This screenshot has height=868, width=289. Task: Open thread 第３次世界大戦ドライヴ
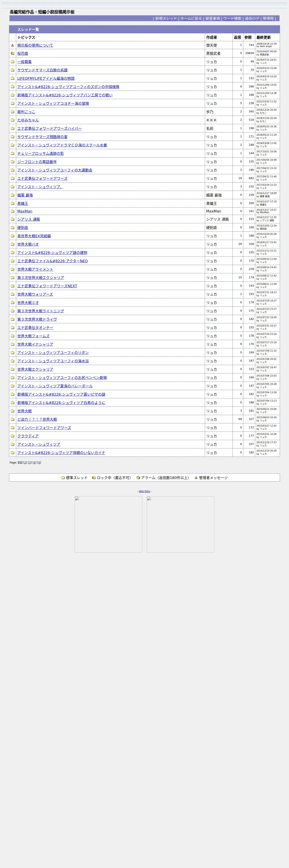(x=37, y=320)
